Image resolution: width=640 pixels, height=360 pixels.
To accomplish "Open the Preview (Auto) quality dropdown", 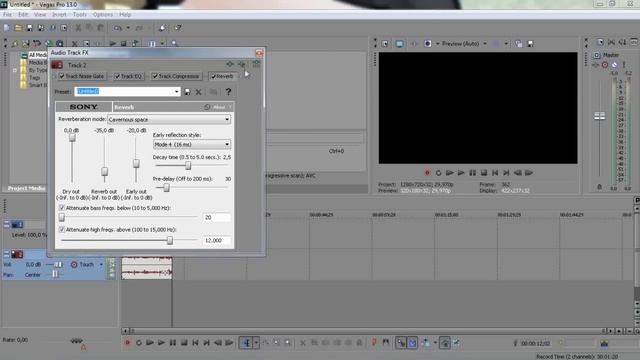I will pyautogui.click(x=485, y=43).
